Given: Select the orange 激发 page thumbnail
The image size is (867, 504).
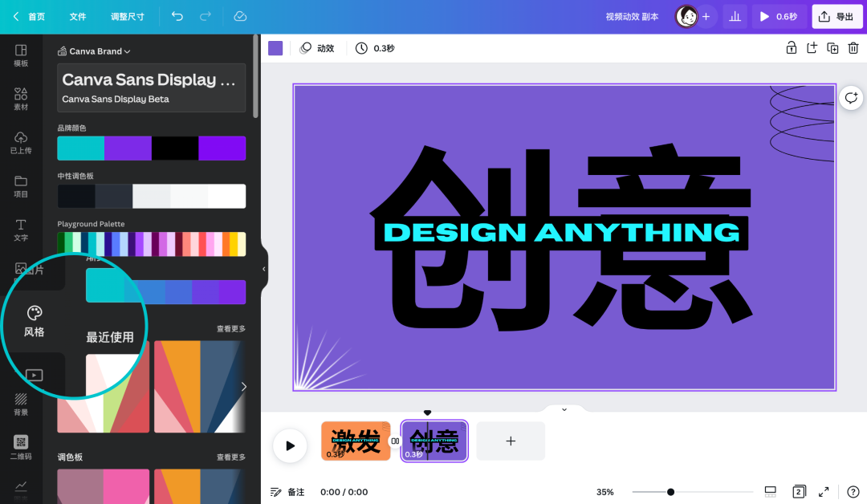Looking at the screenshot, I should [x=356, y=441].
